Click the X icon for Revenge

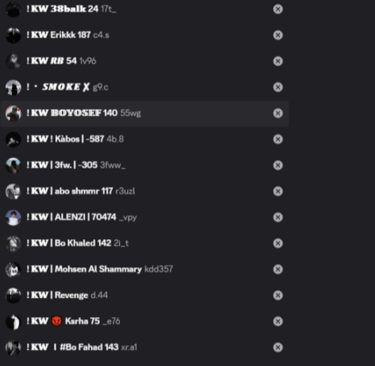click(278, 295)
